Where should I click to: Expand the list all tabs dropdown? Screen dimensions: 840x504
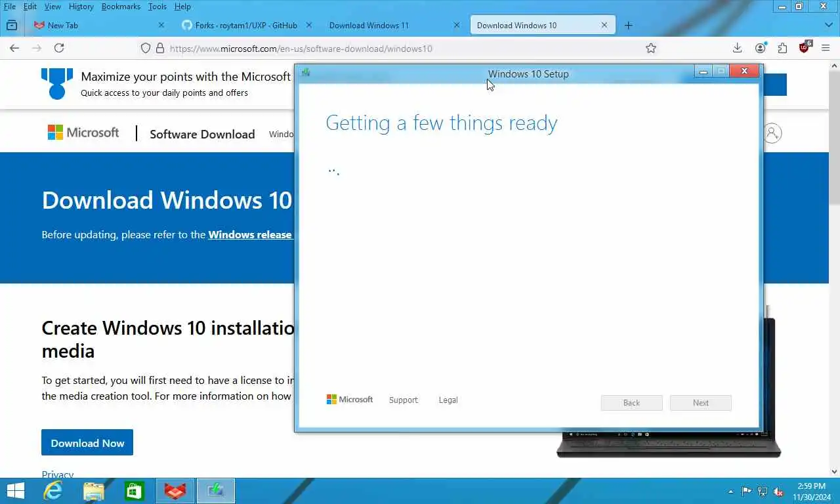pos(828,26)
